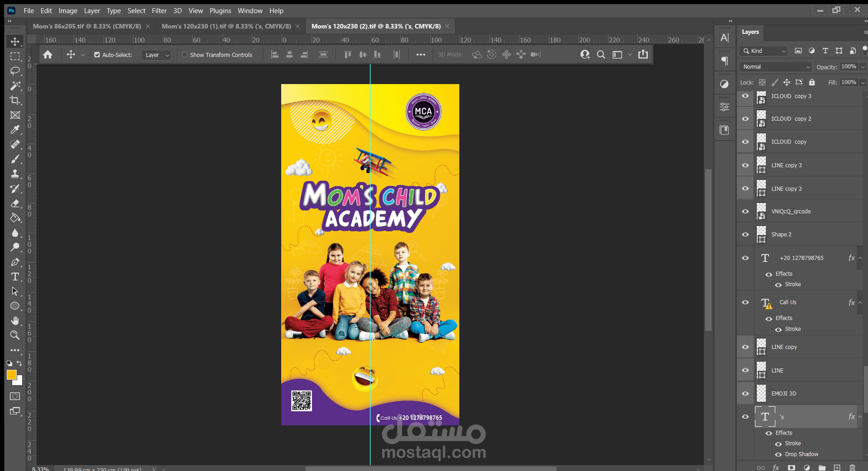Hide the Shape 2 layer
Screen dimensions: 868x471
point(745,234)
